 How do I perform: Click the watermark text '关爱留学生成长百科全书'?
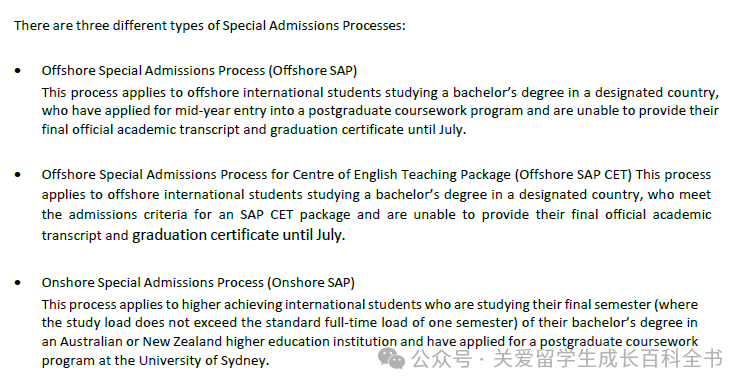608,359
